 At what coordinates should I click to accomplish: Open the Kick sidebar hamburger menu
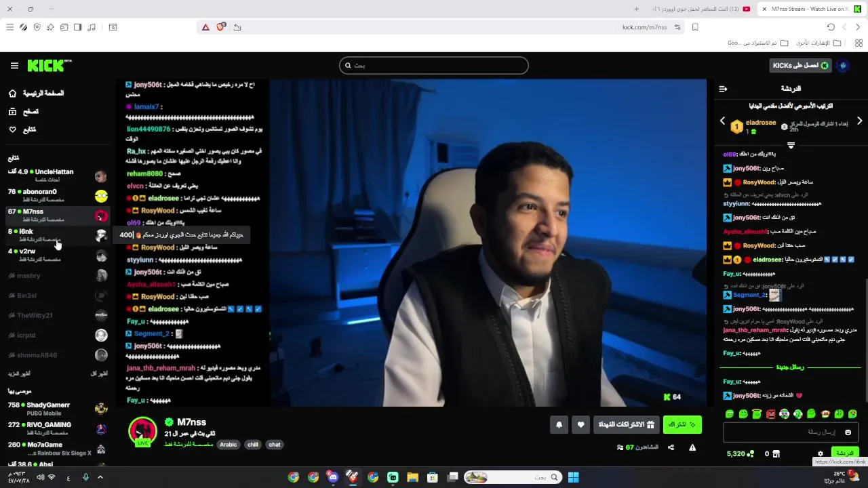click(x=14, y=66)
